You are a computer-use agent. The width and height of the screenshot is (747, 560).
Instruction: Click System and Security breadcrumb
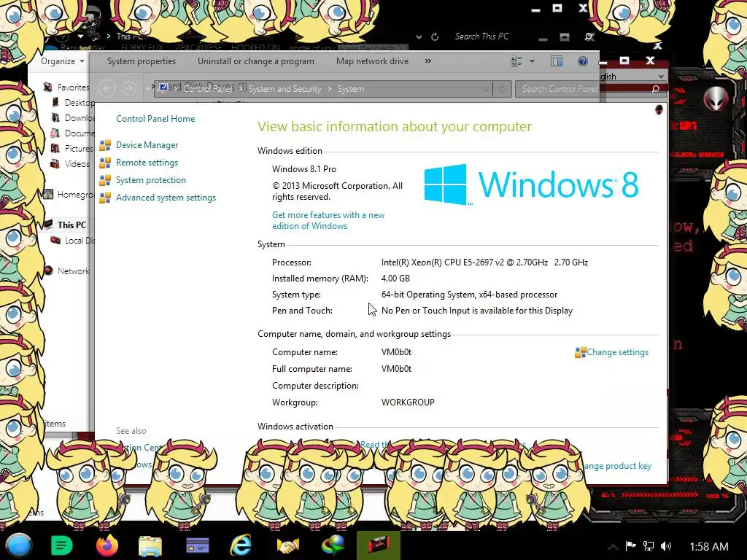point(285,89)
